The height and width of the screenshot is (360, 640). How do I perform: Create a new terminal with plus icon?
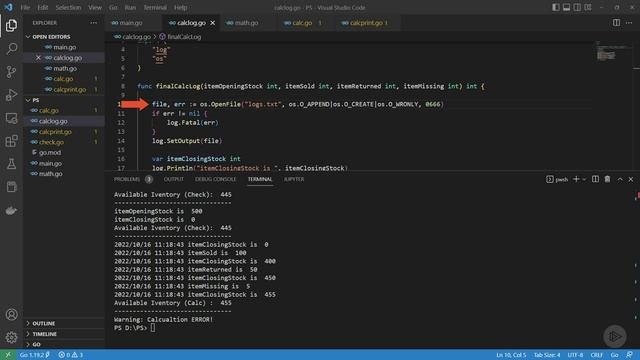click(576, 179)
